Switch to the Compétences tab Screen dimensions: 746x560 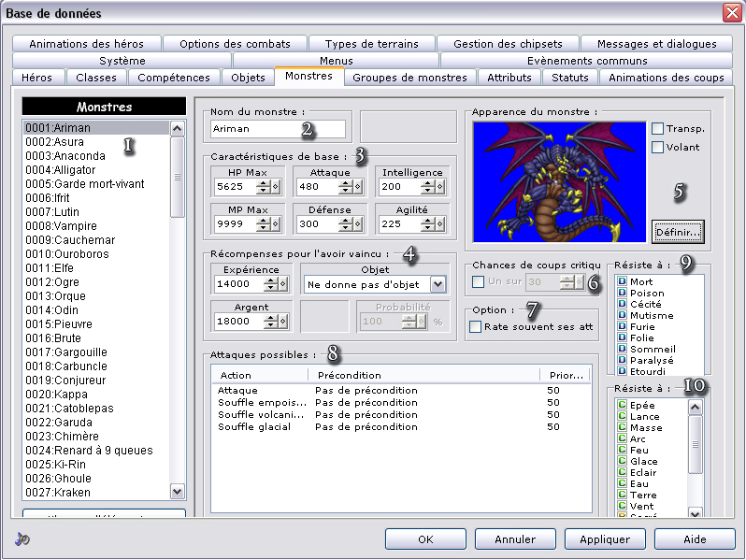pos(175,78)
